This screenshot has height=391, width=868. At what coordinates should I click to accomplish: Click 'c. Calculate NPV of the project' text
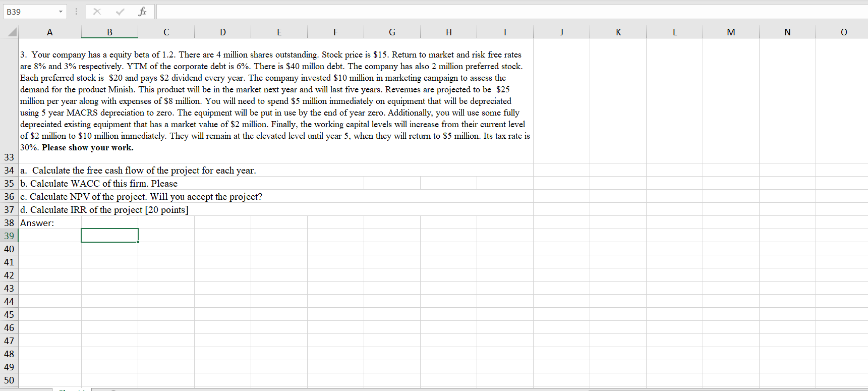141,197
